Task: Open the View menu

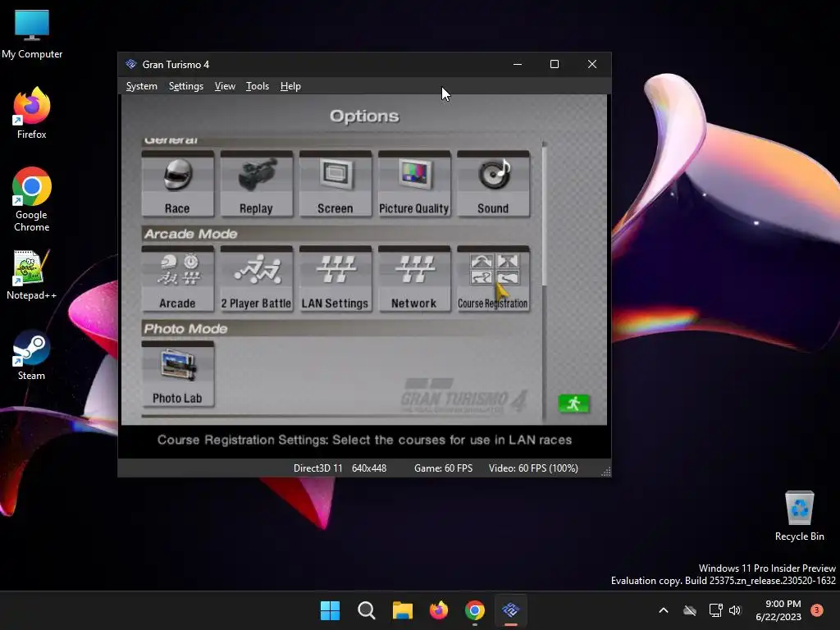Action: pos(225,86)
